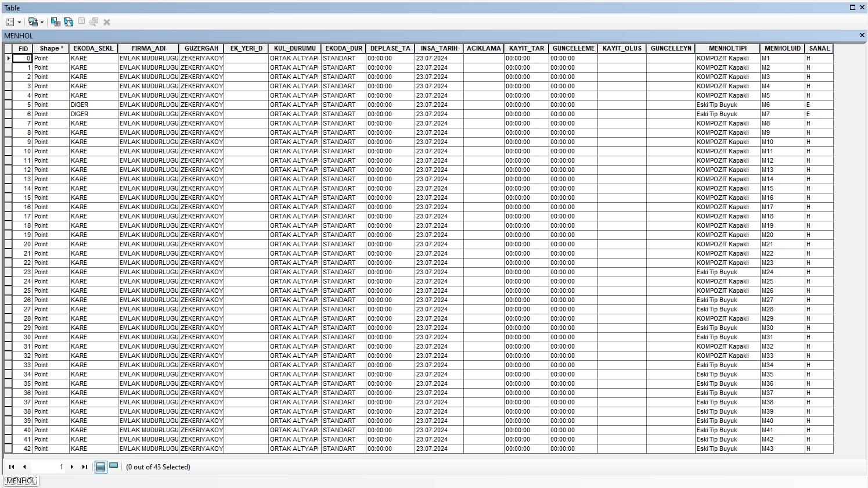The image size is (868, 488).
Task: Go to the next record
Action: click(72, 467)
